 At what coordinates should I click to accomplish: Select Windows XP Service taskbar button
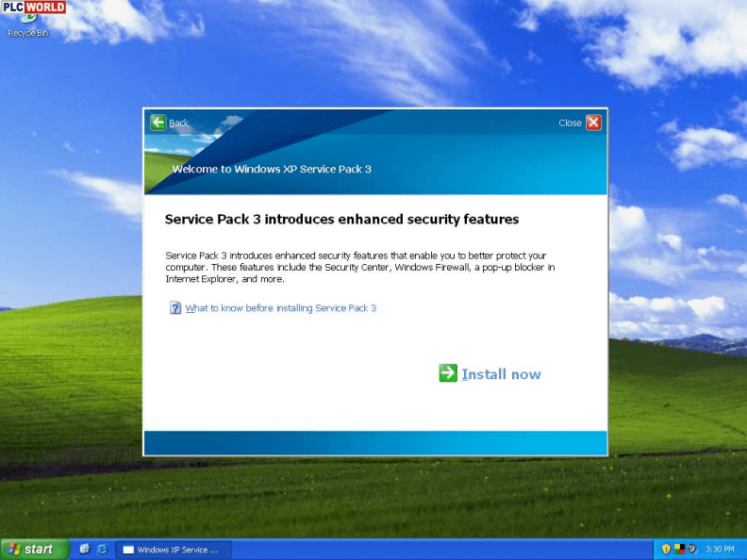click(x=174, y=550)
